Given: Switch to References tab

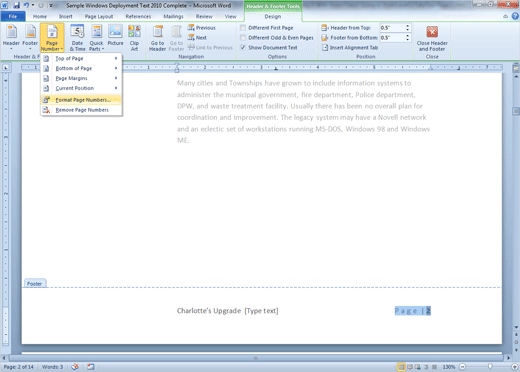Looking at the screenshot, I should (138, 16).
